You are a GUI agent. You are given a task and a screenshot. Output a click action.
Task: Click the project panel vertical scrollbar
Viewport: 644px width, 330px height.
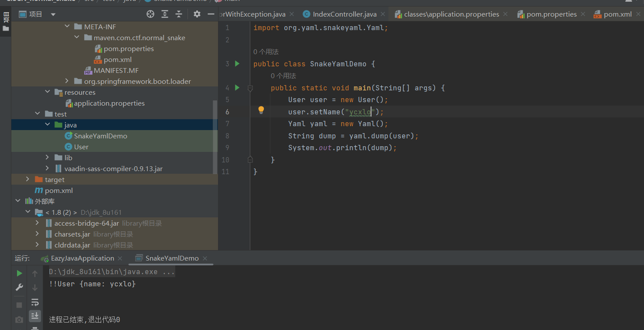215,137
